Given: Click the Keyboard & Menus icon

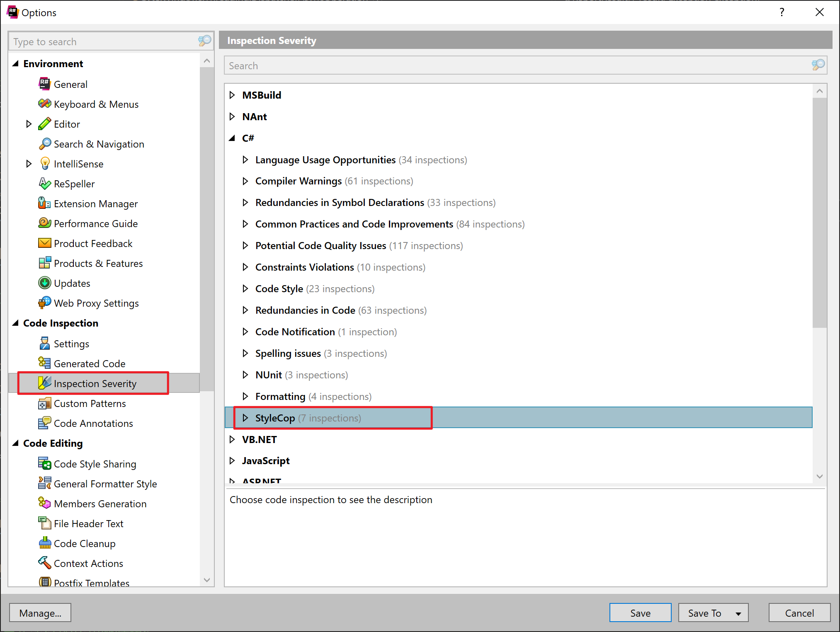Looking at the screenshot, I should [x=44, y=104].
